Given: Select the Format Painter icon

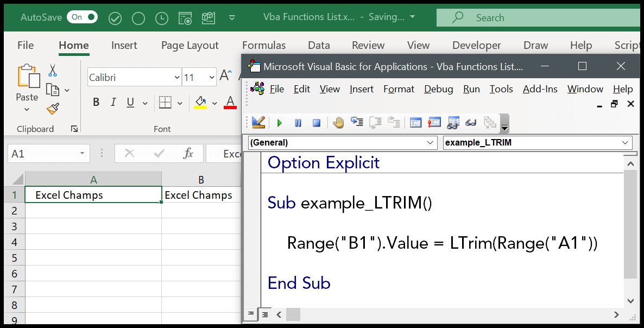Looking at the screenshot, I should [52, 109].
